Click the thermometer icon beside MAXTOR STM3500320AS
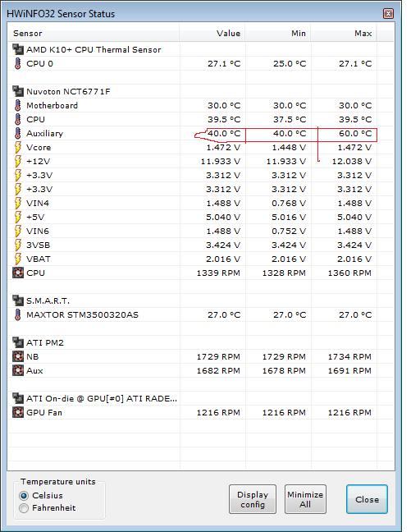This screenshot has width=420, height=532. click(18, 315)
